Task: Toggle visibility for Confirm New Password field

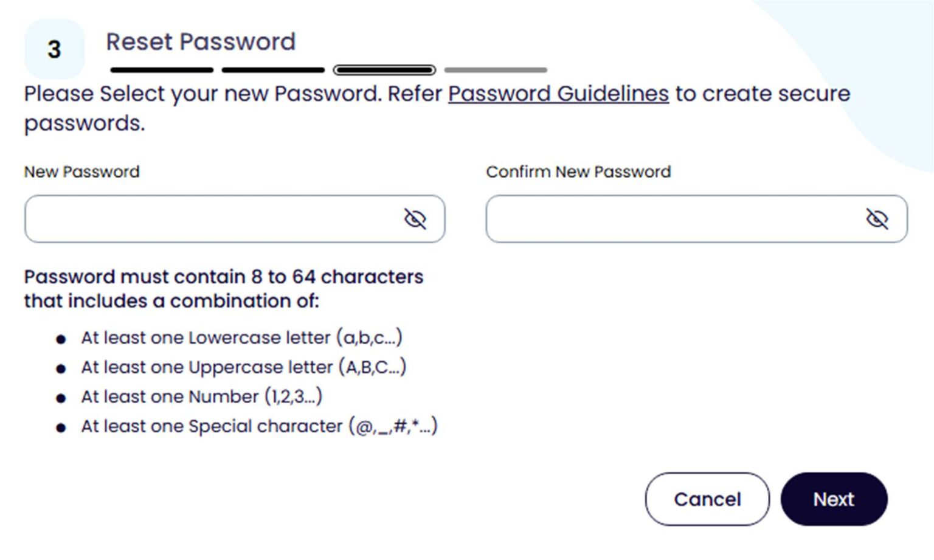Action: (x=877, y=219)
